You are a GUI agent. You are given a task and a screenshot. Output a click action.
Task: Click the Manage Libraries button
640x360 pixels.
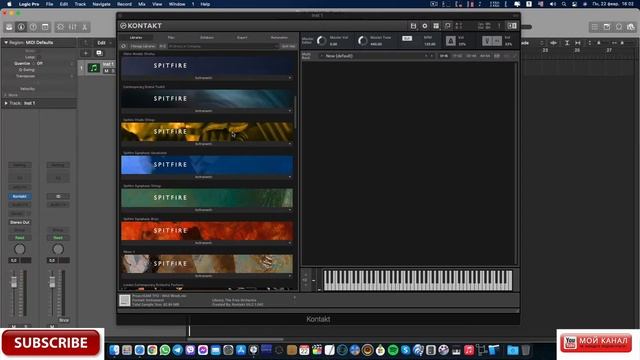142,46
